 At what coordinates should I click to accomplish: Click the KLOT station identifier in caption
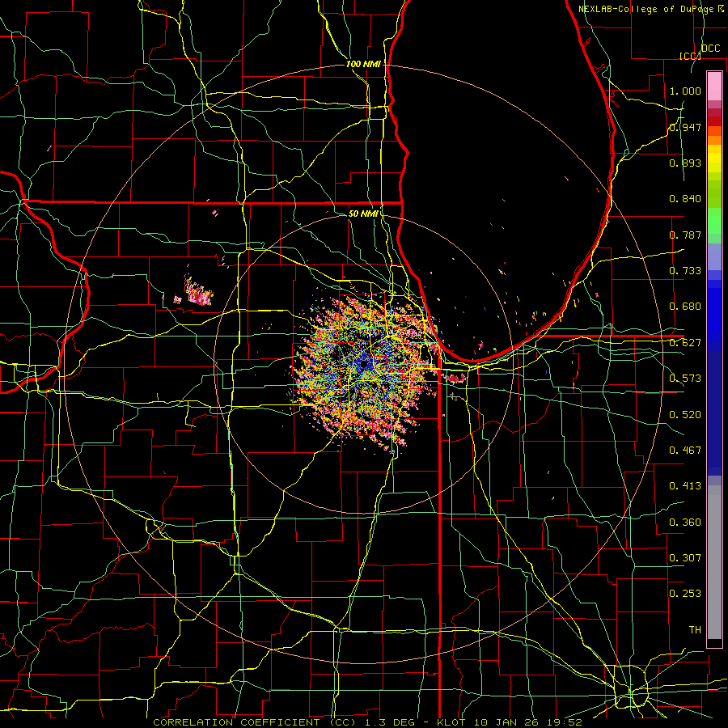tap(451, 722)
